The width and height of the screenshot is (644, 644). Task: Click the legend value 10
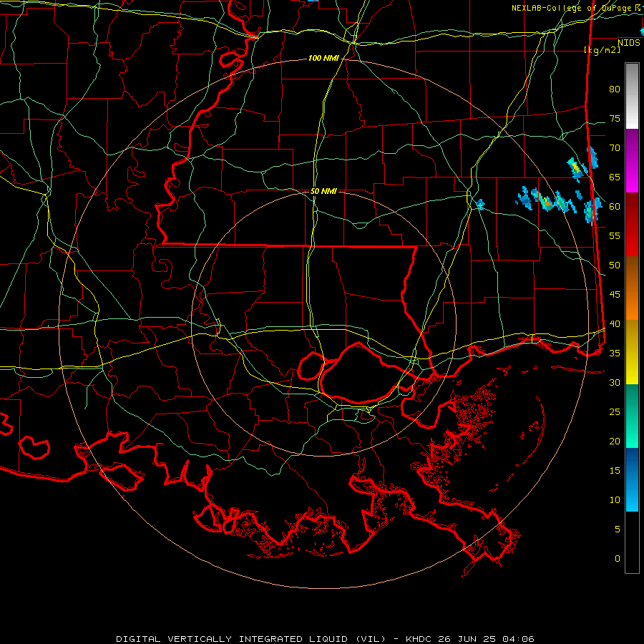point(615,500)
